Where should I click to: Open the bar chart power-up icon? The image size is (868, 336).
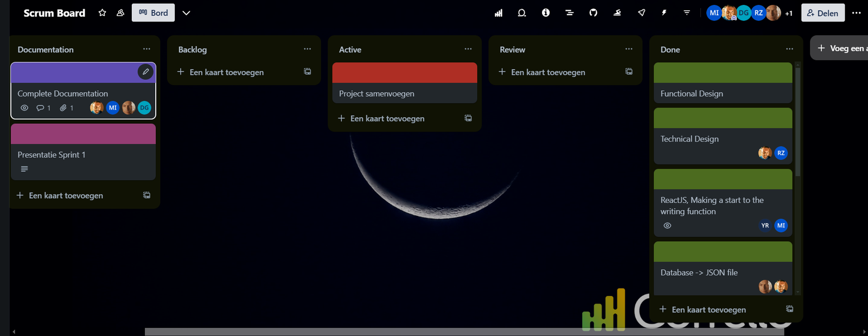[x=498, y=12]
